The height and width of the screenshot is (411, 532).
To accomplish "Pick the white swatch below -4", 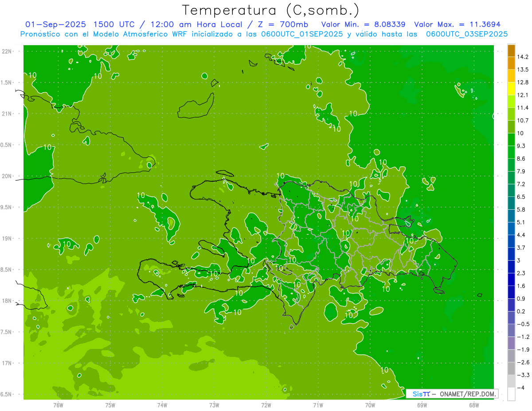I will tap(511, 394).
